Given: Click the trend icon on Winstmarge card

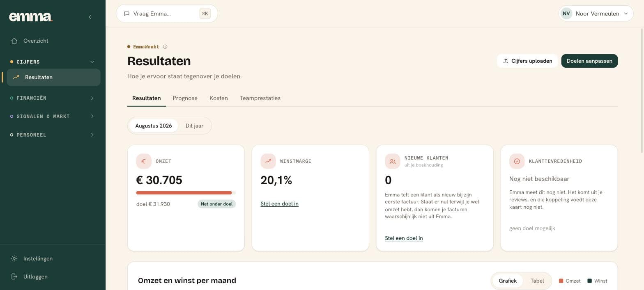Looking at the screenshot, I should (x=268, y=161).
